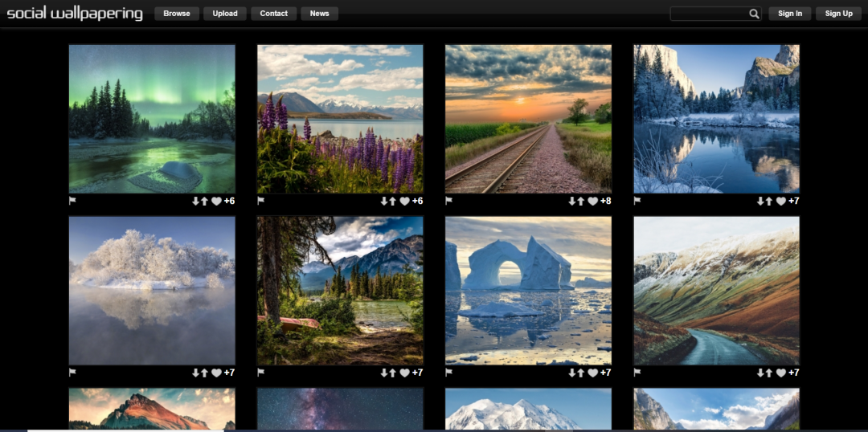
Task: Flag the iceberg arch wallpaper
Action: (449, 373)
